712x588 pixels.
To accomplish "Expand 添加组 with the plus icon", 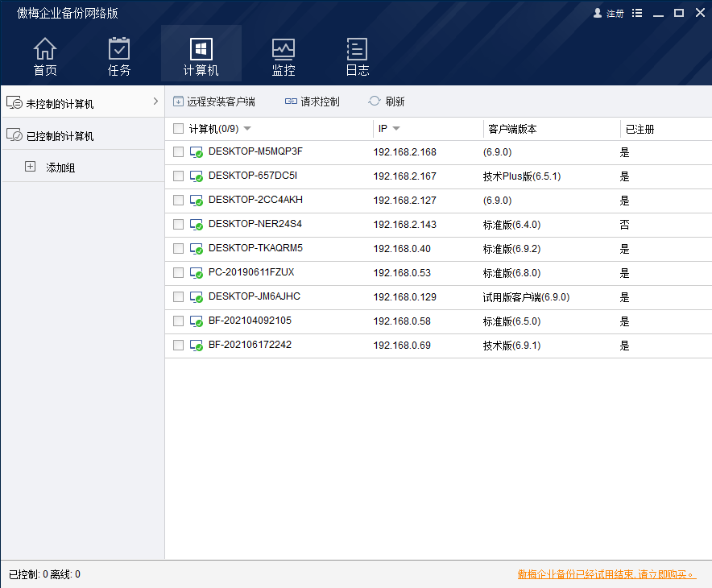I will click(x=31, y=167).
